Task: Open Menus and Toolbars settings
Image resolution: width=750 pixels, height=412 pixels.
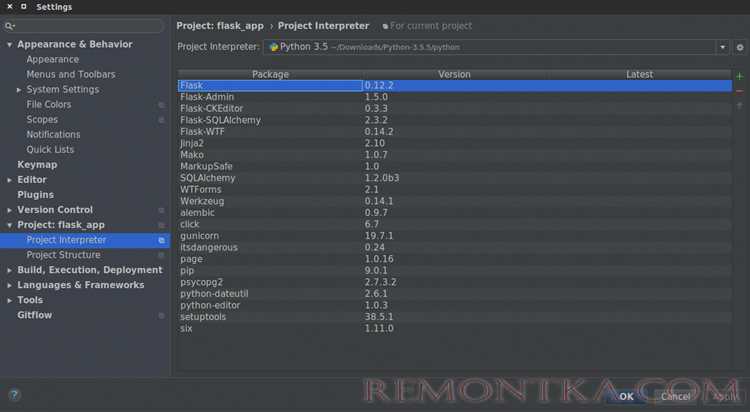Action: coord(71,75)
